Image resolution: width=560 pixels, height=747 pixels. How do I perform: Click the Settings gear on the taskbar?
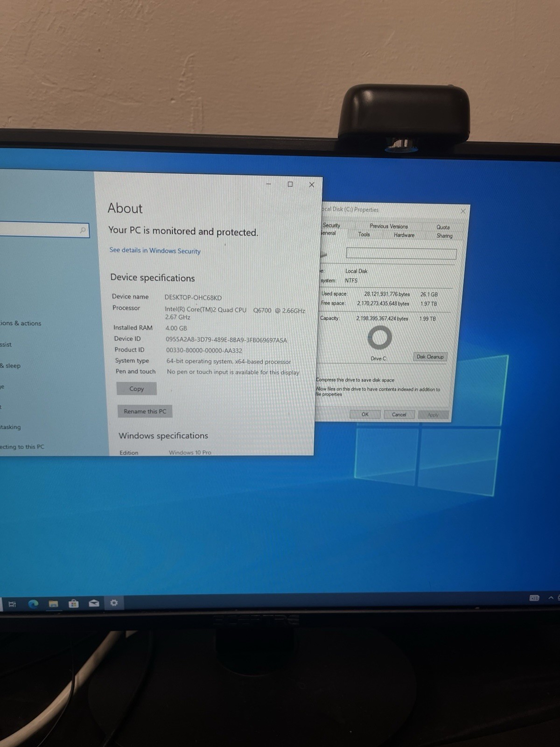click(114, 603)
